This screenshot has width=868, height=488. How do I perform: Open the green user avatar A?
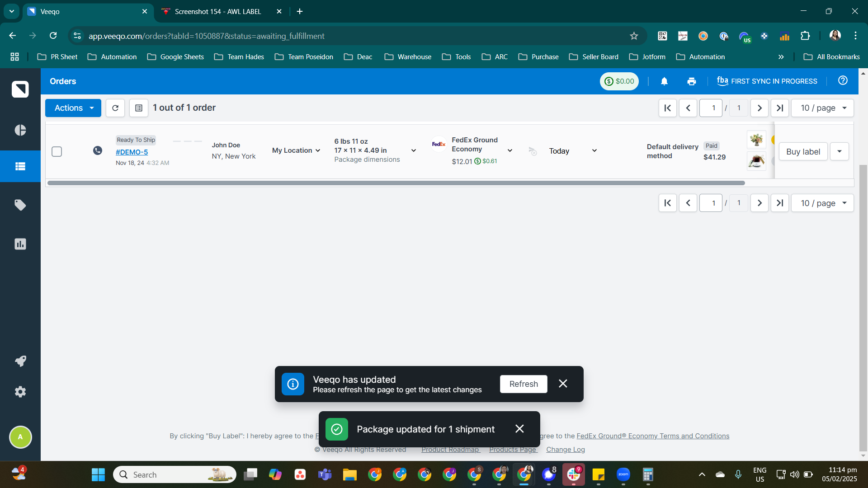click(20, 437)
